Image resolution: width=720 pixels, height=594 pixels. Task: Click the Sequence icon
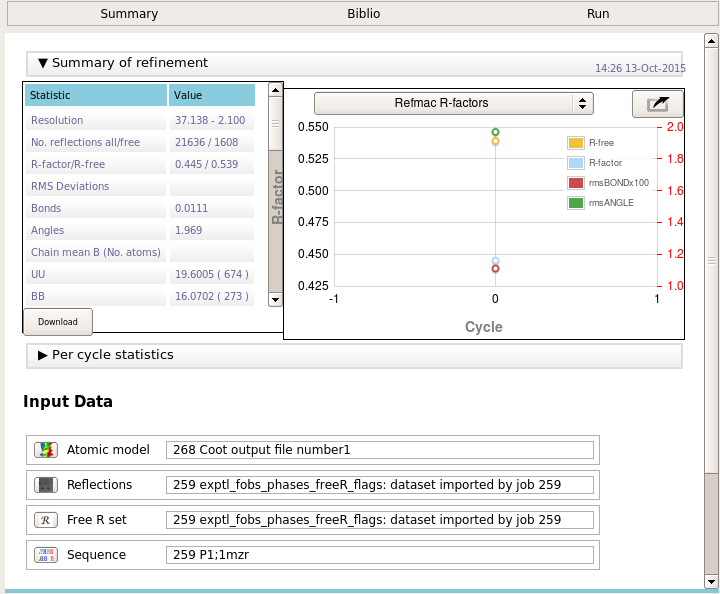click(x=45, y=555)
